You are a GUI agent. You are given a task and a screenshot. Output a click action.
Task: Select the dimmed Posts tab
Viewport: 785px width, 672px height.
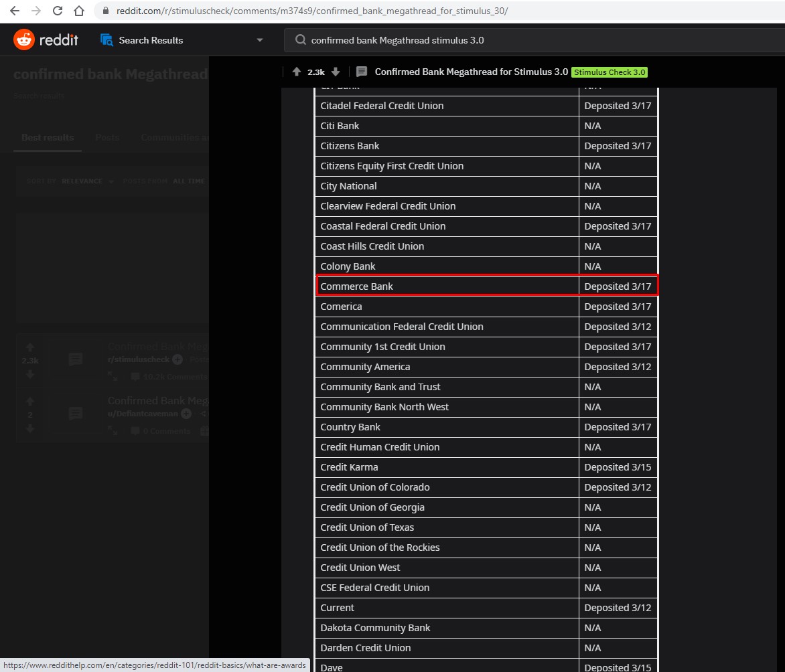click(107, 138)
